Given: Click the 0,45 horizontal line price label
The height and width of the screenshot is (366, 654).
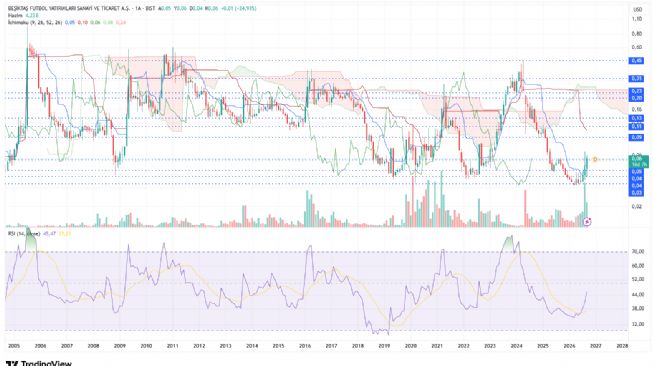Looking at the screenshot, I should (x=636, y=60).
